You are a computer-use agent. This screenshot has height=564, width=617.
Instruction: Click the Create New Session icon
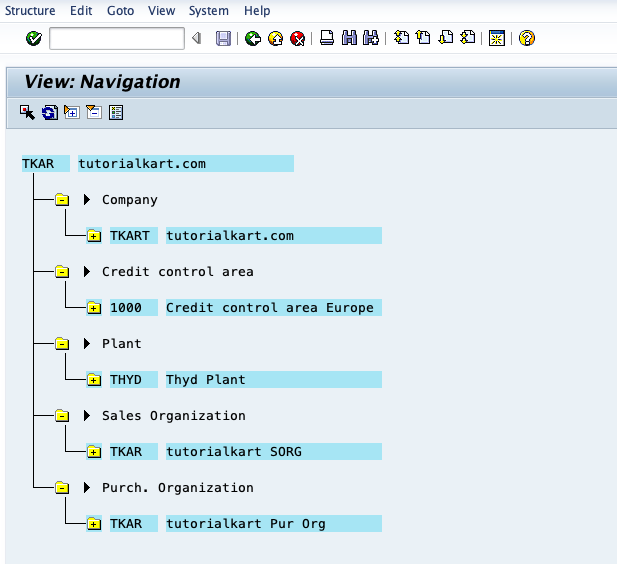click(x=497, y=38)
